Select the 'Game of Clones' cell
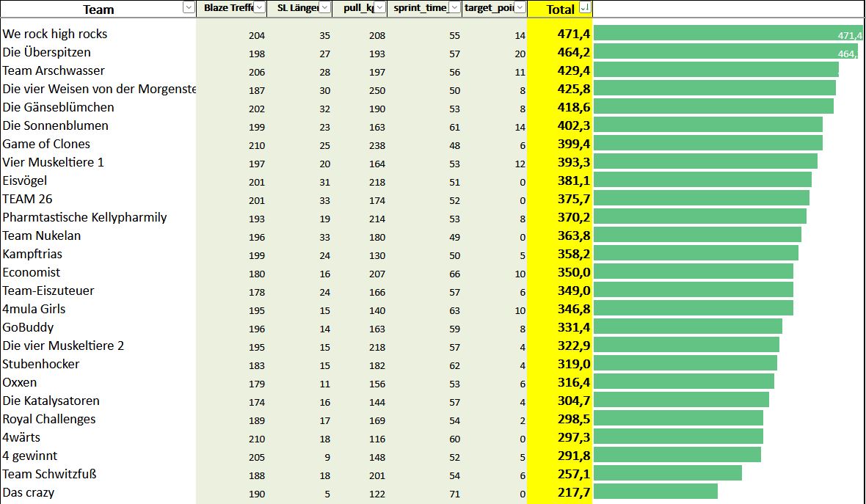 click(x=46, y=145)
